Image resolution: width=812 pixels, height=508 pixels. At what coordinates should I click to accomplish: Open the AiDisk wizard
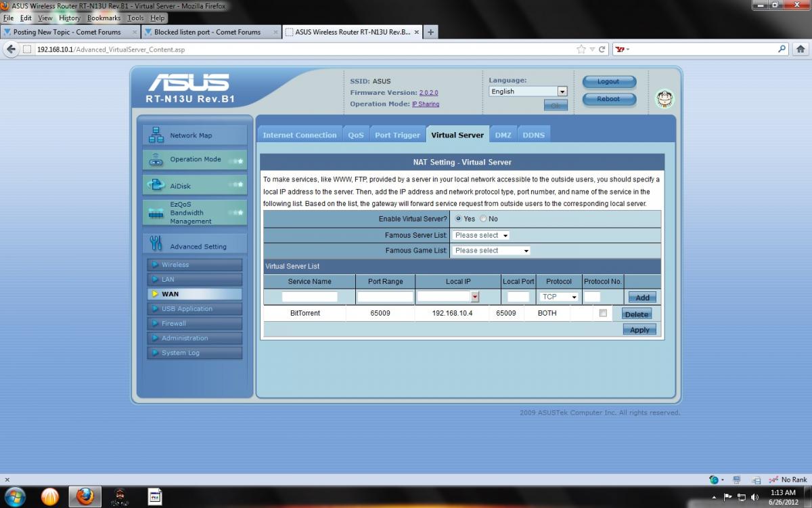[x=194, y=186]
